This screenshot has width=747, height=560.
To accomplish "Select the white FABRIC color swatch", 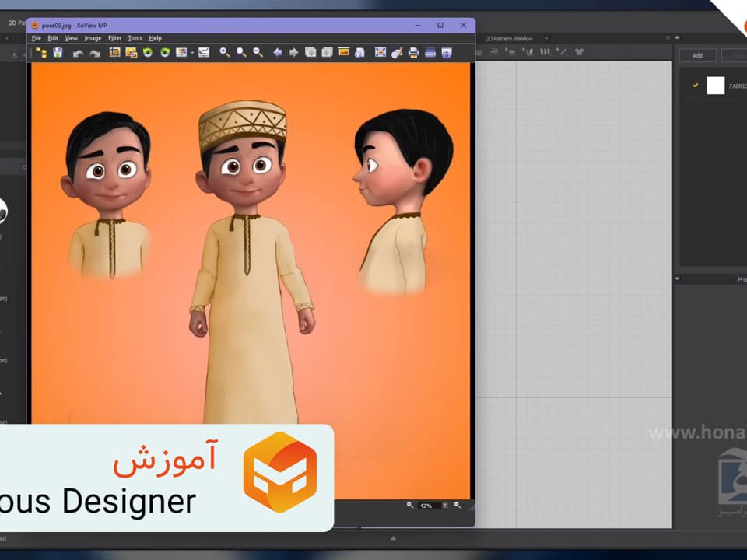I will tap(715, 86).
